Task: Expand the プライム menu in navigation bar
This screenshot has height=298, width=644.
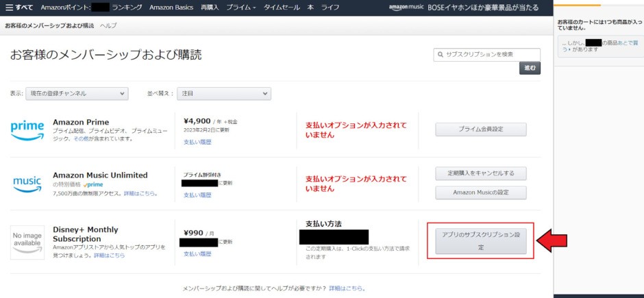Action: pos(241,8)
